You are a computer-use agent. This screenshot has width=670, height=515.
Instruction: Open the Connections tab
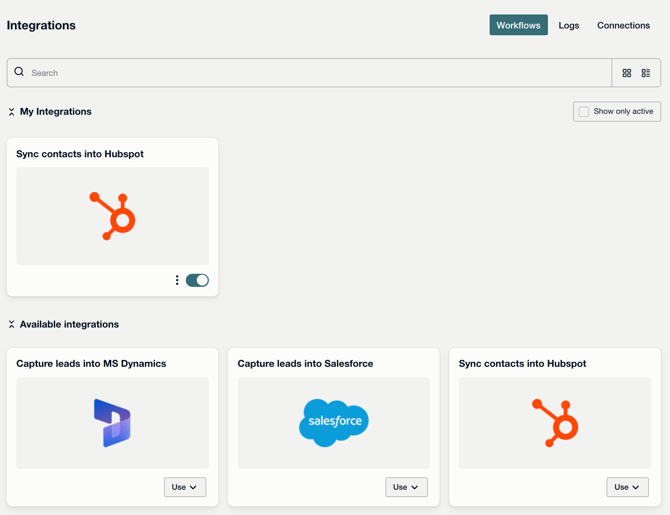pyautogui.click(x=623, y=25)
